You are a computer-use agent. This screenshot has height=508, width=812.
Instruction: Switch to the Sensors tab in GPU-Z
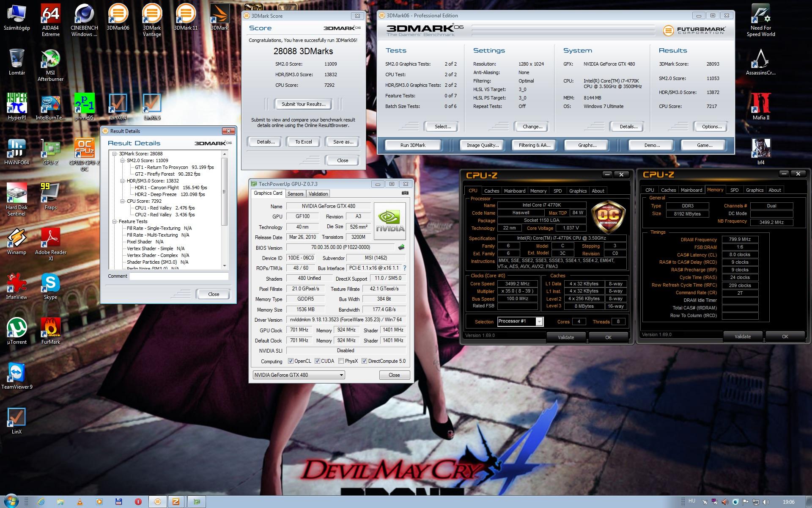295,194
